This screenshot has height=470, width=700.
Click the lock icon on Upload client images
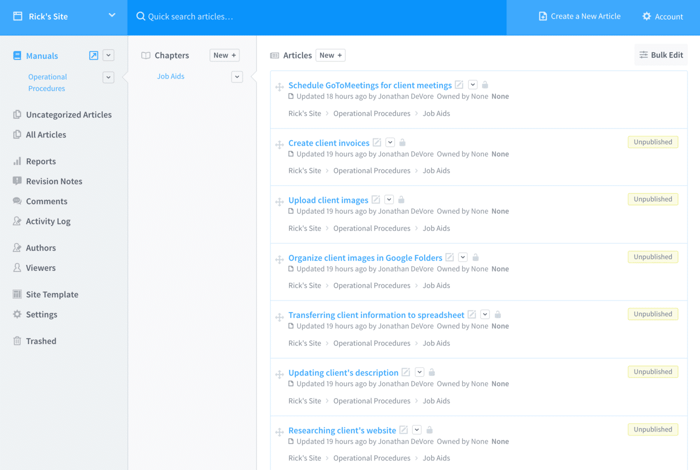(401, 200)
